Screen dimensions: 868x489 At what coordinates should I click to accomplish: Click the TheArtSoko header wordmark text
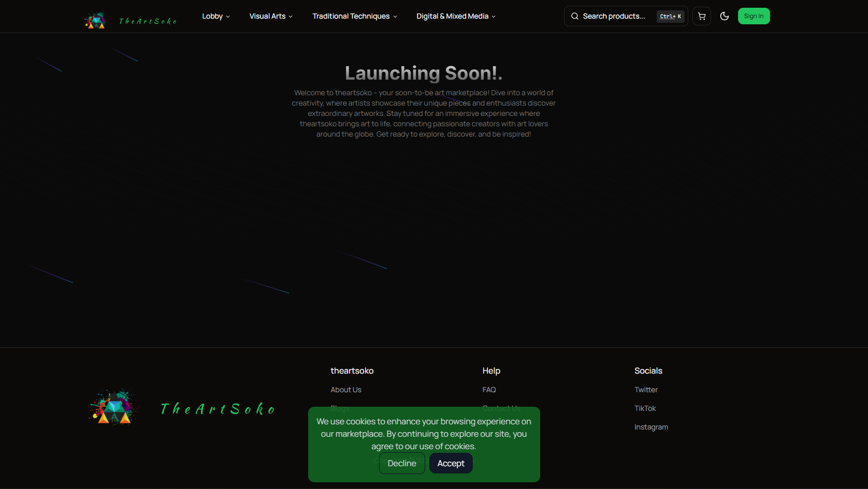[148, 21]
